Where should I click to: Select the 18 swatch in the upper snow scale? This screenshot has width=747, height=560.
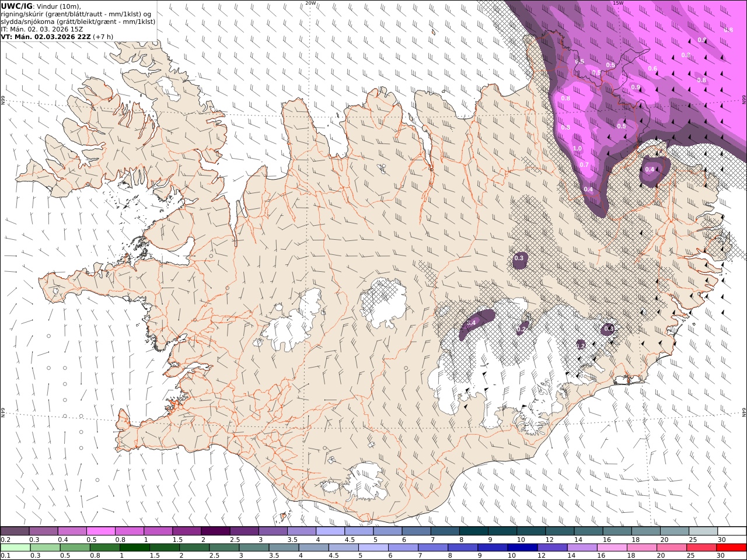pos(646,531)
